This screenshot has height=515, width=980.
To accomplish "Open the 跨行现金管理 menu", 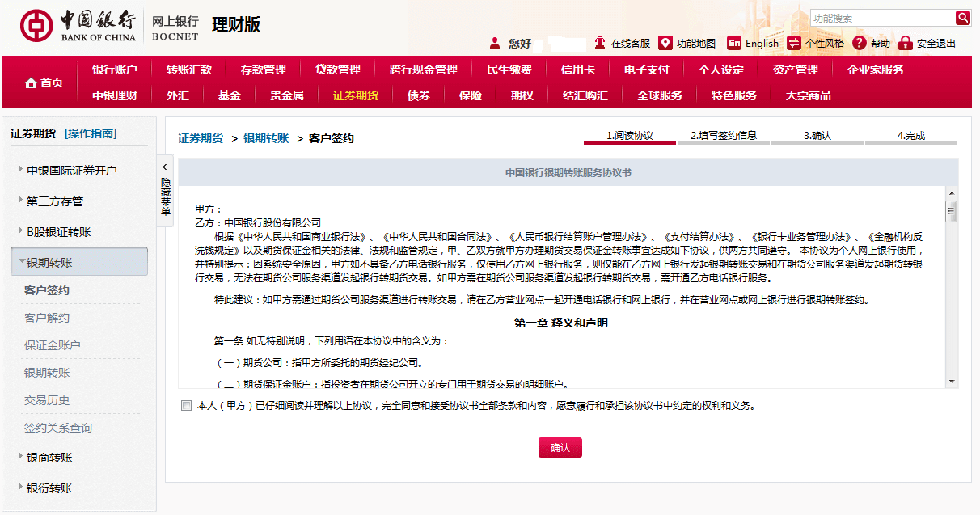I will pyautogui.click(x=424, y=70).
